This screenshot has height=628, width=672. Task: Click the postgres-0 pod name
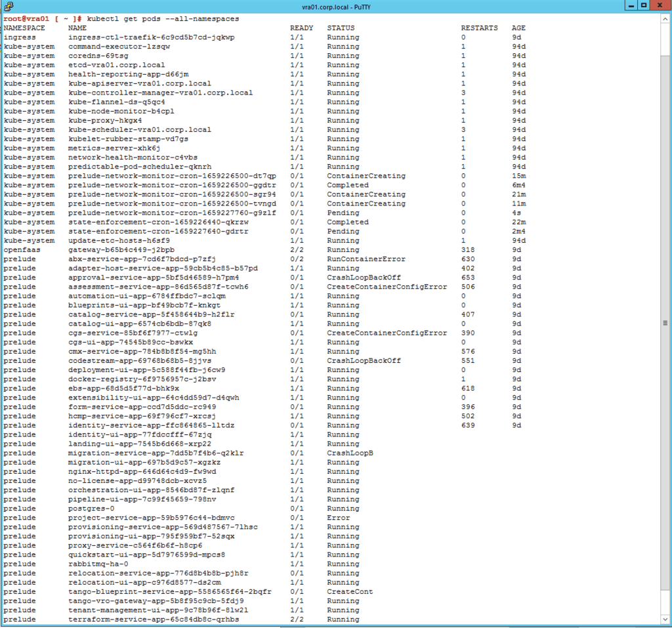(x=91, y=509)
